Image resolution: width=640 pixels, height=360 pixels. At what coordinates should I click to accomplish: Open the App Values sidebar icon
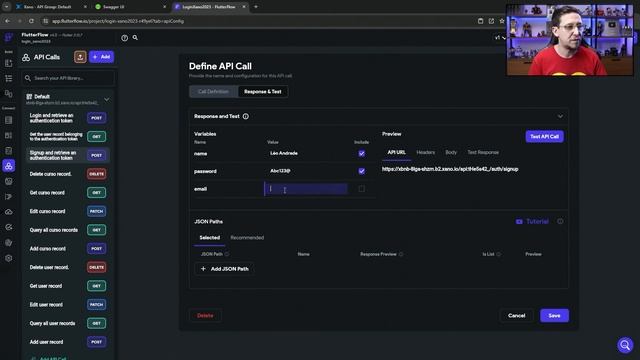pos(9,151)
